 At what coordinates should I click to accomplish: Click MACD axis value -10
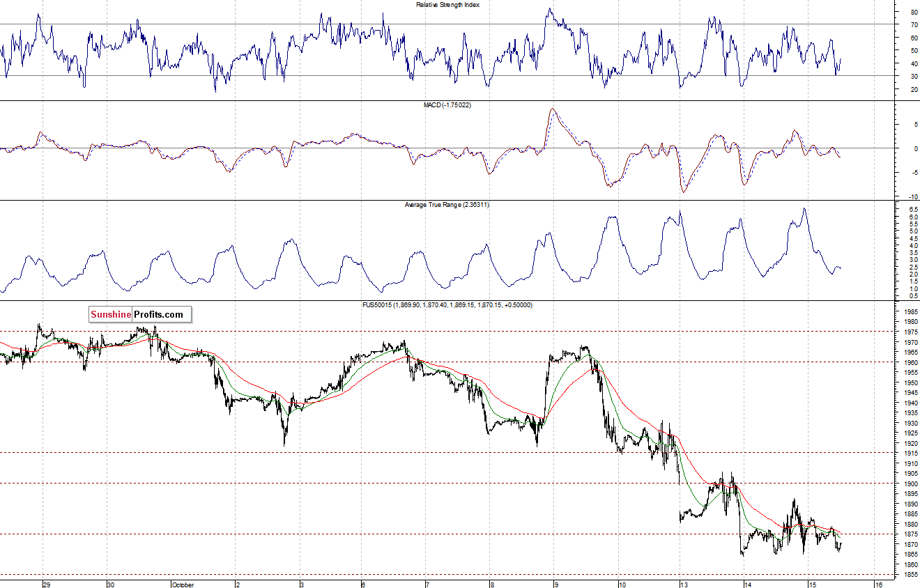click(912, 196)
